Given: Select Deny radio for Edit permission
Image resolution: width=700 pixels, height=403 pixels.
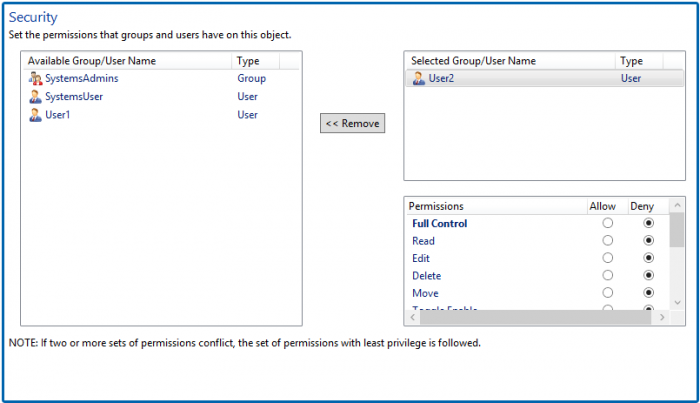Looking at the screenshot, I should point(649,258).
